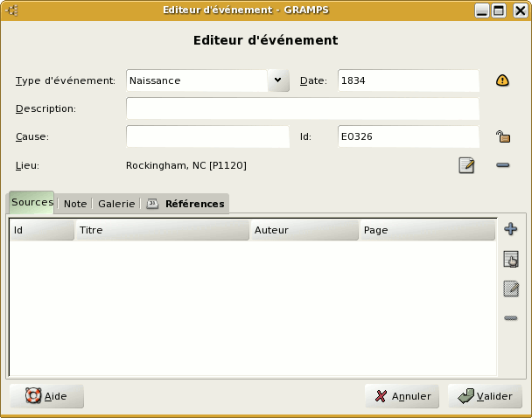Click the date validity warning icon

[x=502, y=80]
